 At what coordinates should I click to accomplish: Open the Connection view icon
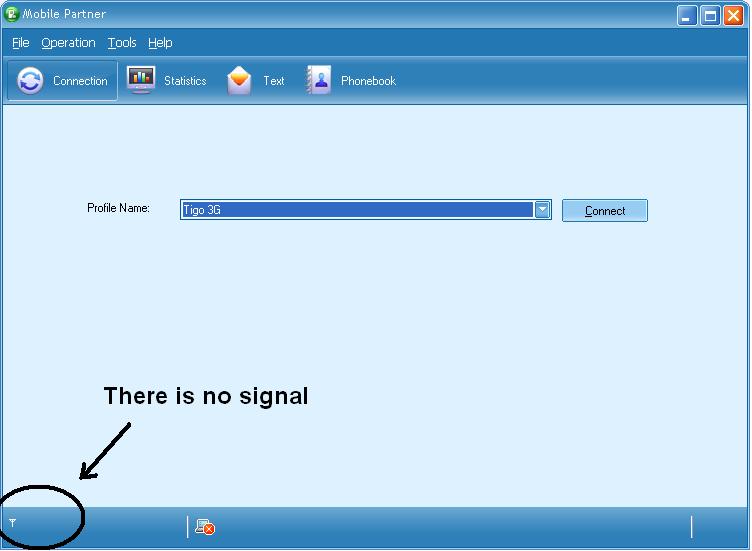pos(31,81)
